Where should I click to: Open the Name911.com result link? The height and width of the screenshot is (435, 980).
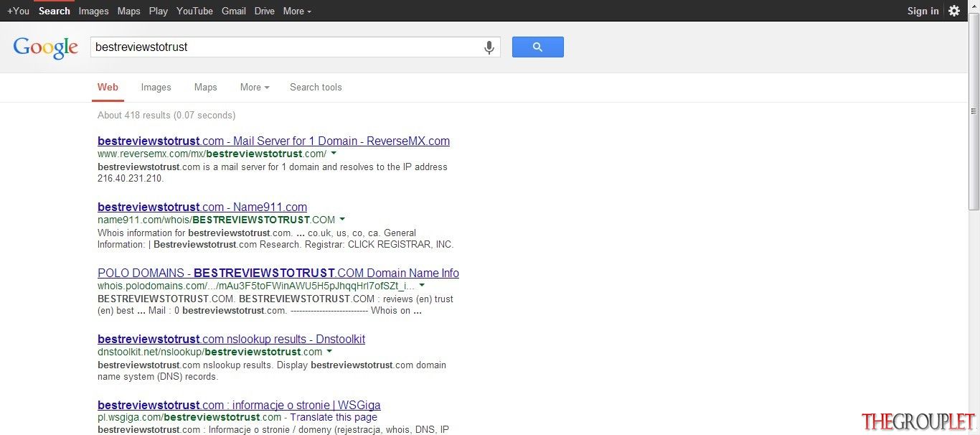click(202, 207)
